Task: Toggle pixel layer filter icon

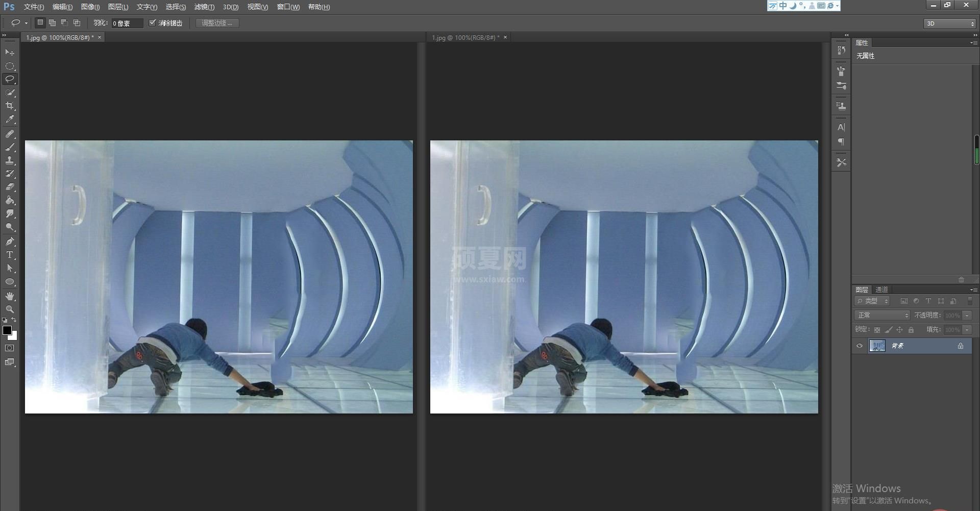Action: pyautogui.click(x=904, y=301)
